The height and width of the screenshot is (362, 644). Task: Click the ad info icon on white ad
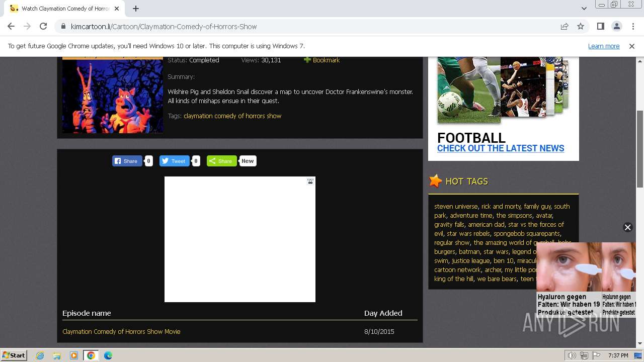(310, 181)
